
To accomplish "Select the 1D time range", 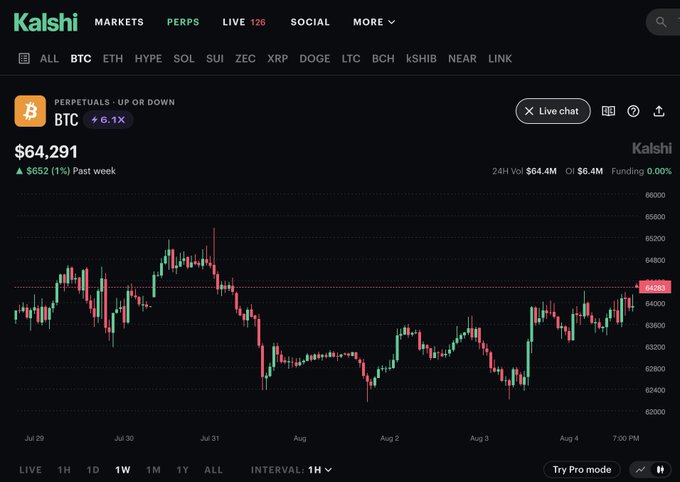I will click(x=93, y=470).
